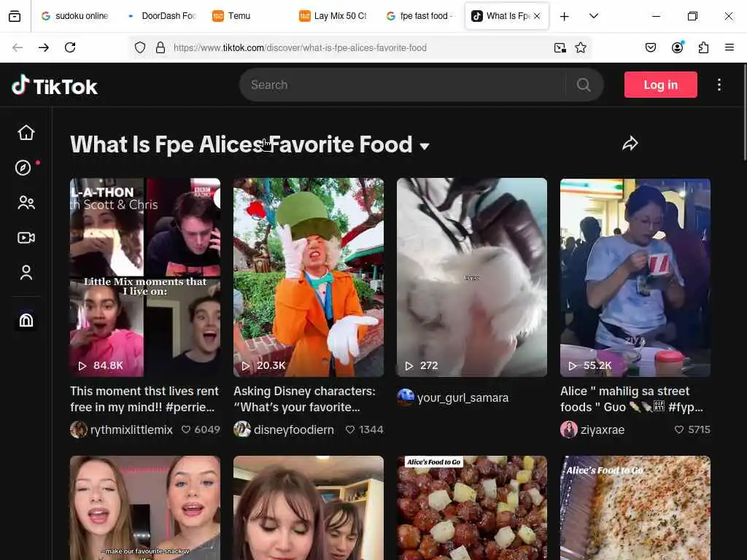Click the search magnifier icon

584,85
